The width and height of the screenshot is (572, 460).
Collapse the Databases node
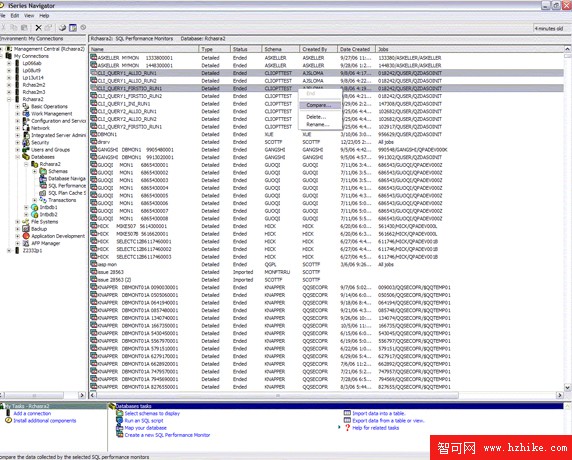(18, 157)
